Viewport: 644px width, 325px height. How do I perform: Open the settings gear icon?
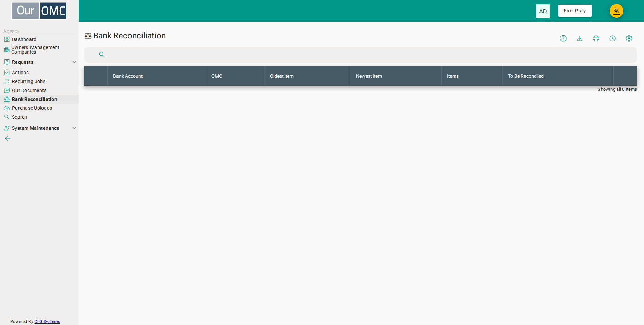click(x=629, y=38)
